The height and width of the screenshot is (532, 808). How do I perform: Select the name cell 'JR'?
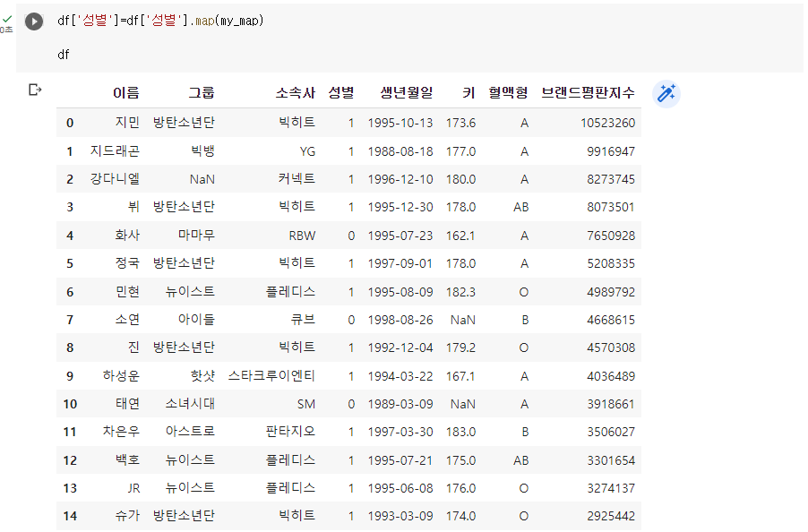[x=133, y=488]
